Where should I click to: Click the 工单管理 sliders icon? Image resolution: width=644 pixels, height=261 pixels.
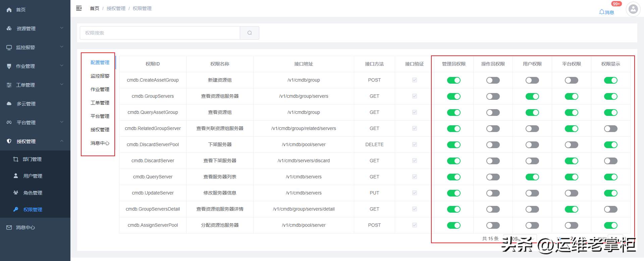coord(9,85)
